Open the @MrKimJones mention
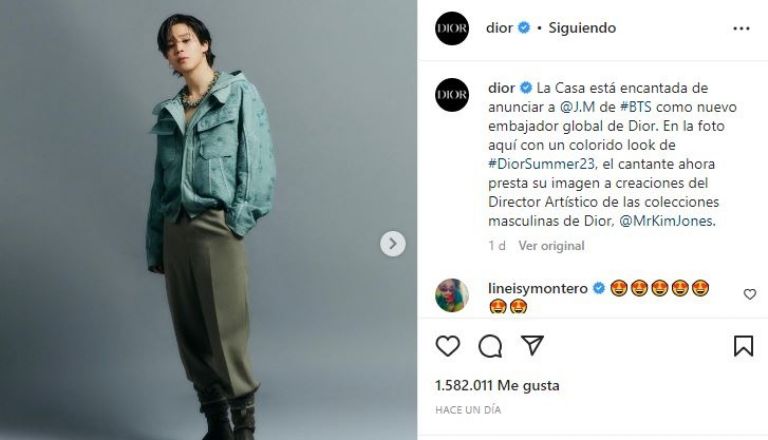This screenshot has height=440, width=768. (666, 221)
